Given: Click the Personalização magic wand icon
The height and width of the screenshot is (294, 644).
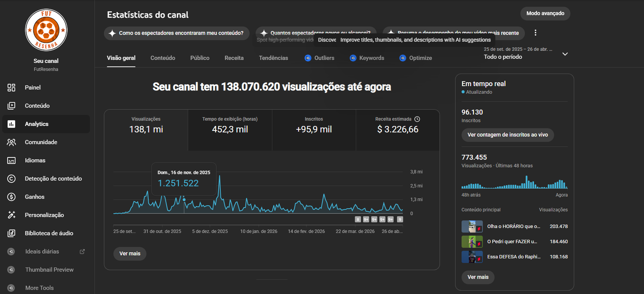Looking at the screenshot, I should [x=11, y=215].
